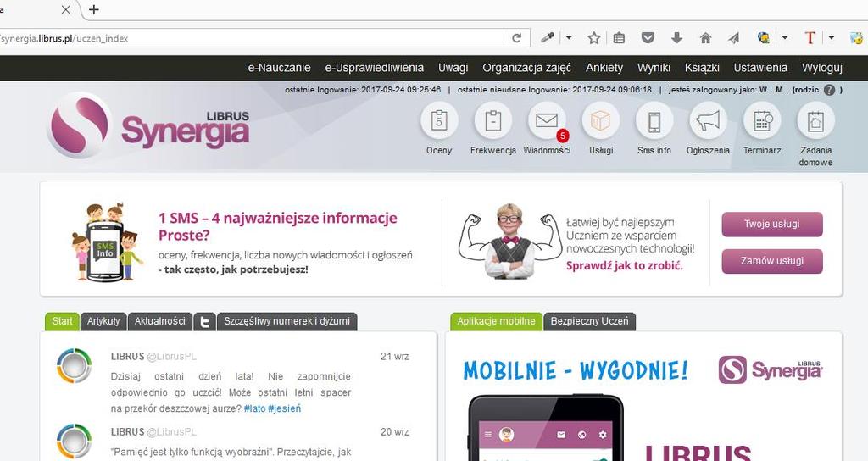
Task: Switch to the Artykuły tab
Action: [103, 321]
